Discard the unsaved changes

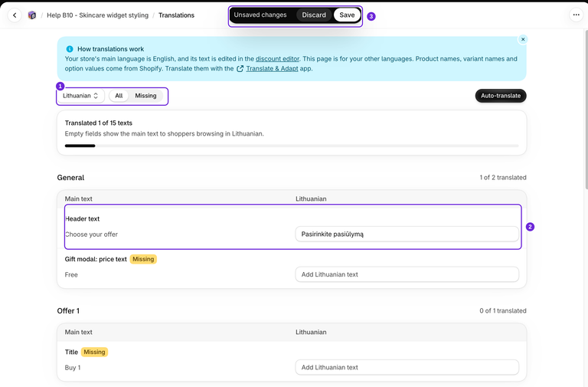pos(314,15)
